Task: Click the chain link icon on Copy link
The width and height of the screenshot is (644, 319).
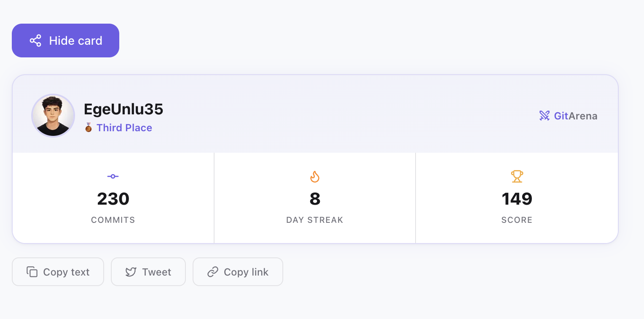Action: pyautogui.click(x=212, y=272)
